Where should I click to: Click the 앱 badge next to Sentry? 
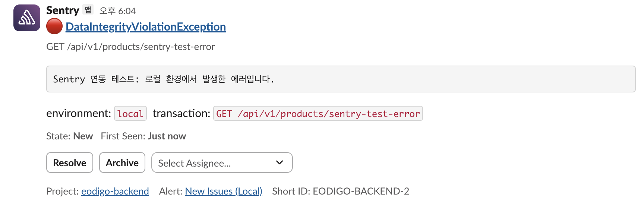point(88,10)
